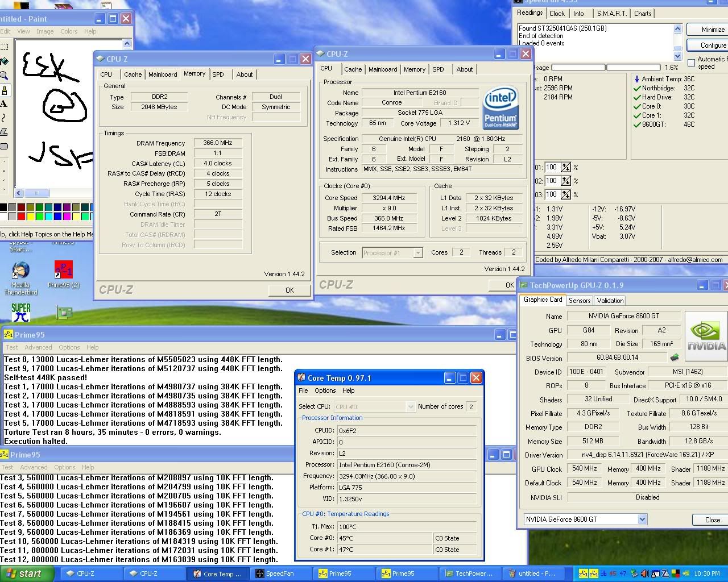Click the Paint canvas vertical scroll-up arrow
The image size is (728, 582).
[x=127, y=44]
